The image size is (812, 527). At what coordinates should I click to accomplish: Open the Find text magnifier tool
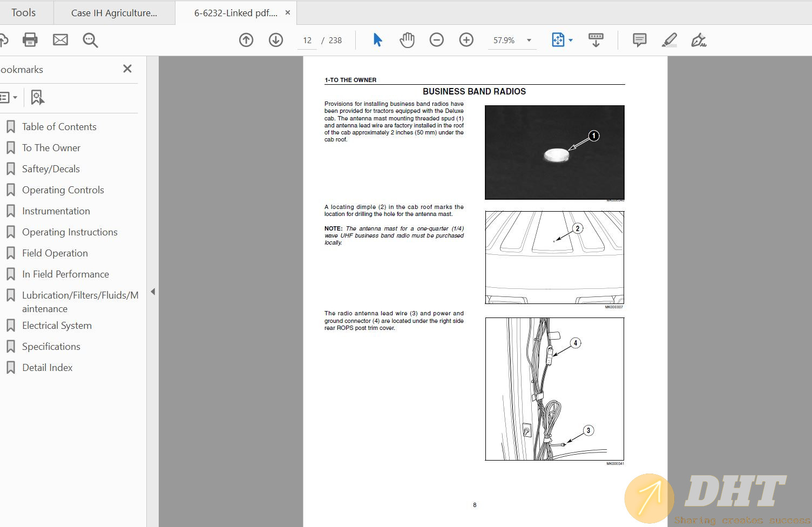point(90,40)
